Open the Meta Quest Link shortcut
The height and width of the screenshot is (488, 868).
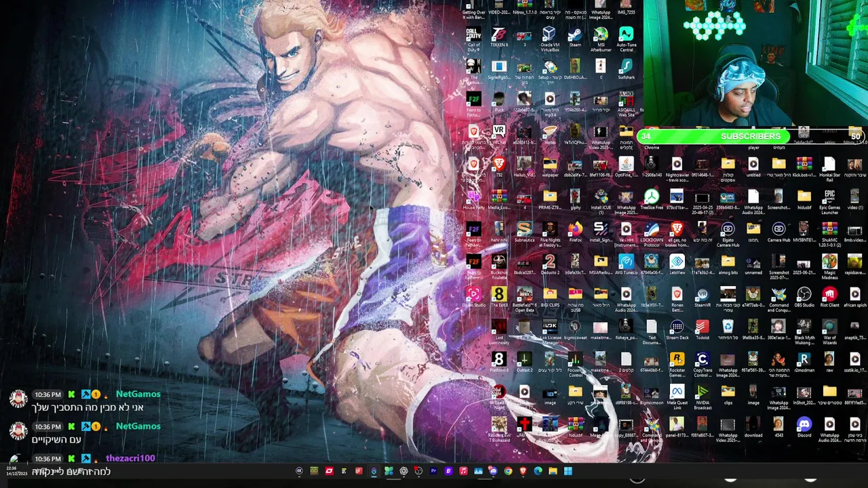(677, 396)
